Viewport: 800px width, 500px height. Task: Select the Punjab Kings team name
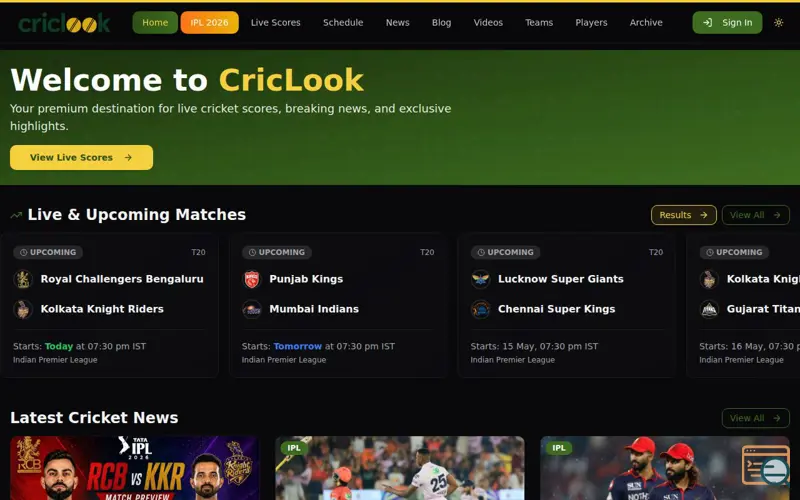tap(306, 279)
